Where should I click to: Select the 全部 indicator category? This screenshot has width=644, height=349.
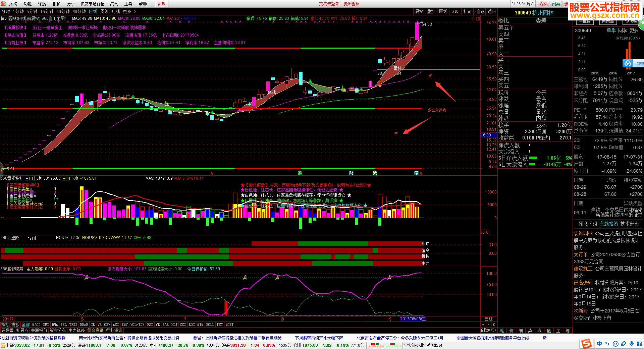(25, 325)
